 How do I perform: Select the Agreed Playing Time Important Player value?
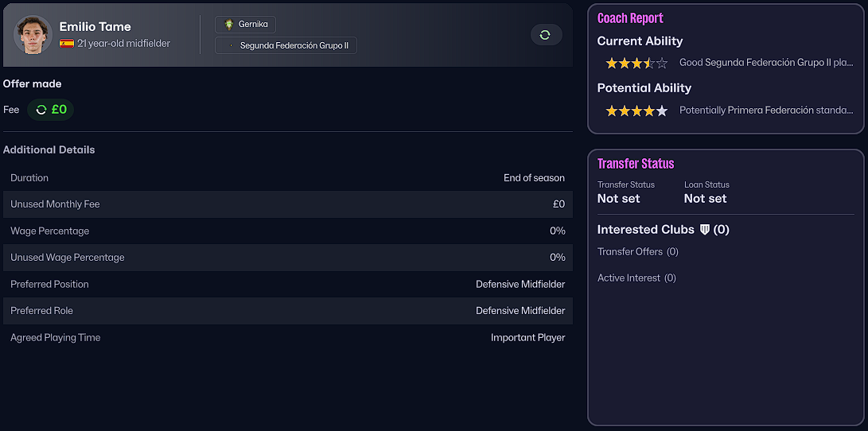(527, 338)
